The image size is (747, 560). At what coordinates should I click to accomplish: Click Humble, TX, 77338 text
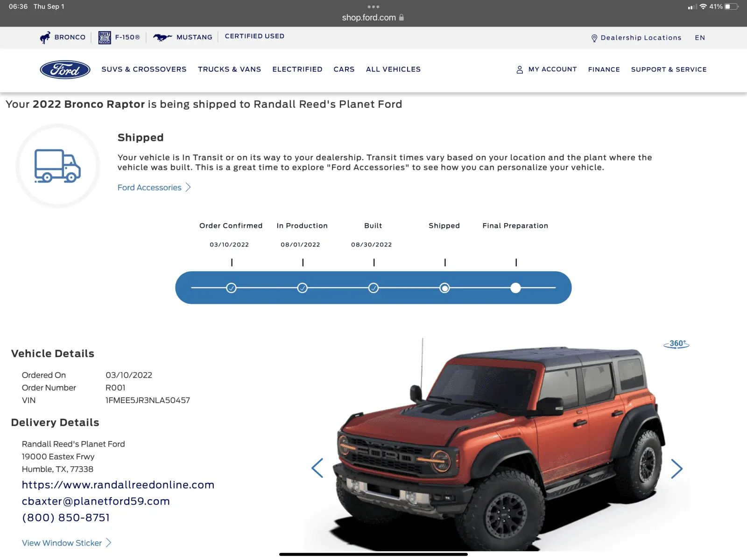tap(57, 469)
